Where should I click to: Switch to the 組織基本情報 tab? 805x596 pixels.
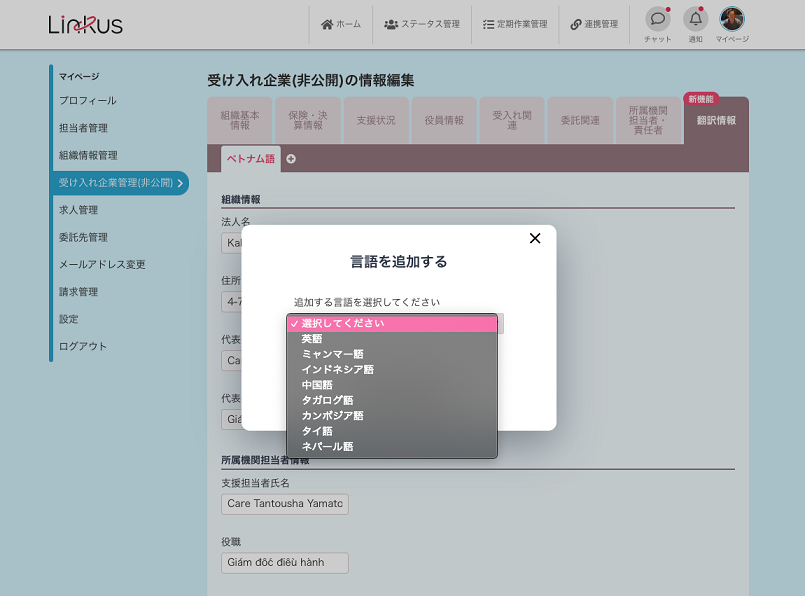click(240, 121)
